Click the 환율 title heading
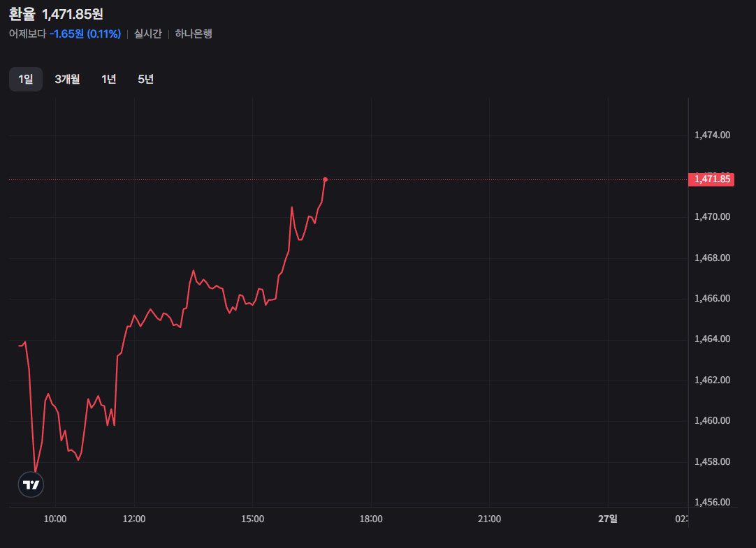 point(22,14)
